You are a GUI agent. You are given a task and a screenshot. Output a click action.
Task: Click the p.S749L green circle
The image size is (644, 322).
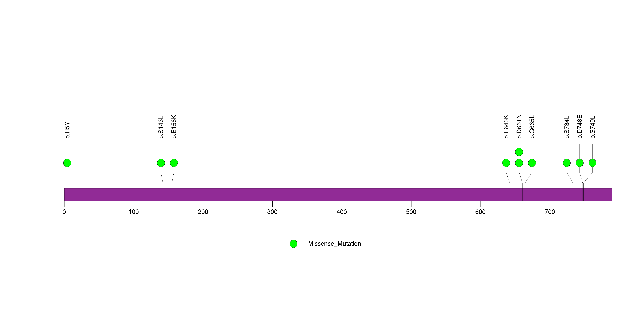[x=592, y=163]
